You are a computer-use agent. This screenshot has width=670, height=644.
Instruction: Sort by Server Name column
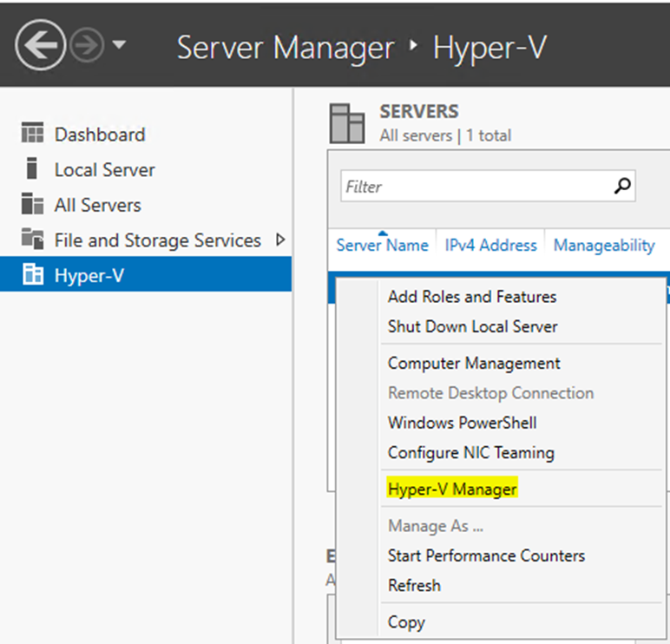pos(383,246)
